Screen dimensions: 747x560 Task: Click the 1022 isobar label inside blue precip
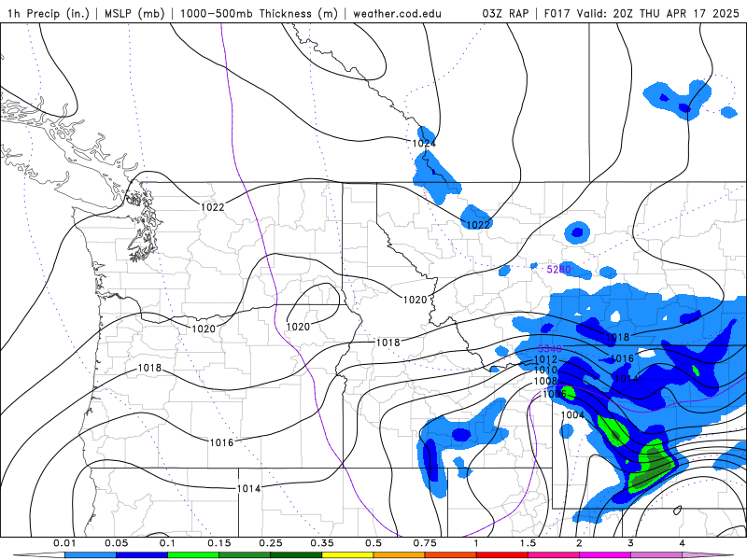(478, 225)
